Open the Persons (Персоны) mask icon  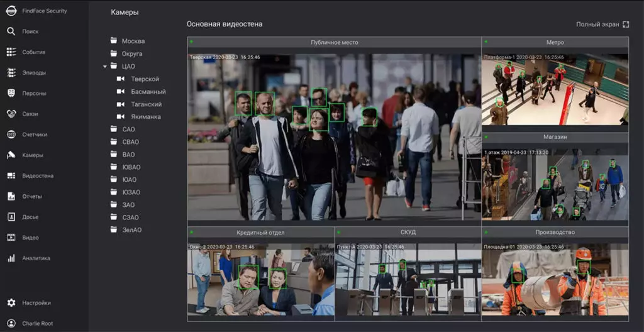point(11,93)
